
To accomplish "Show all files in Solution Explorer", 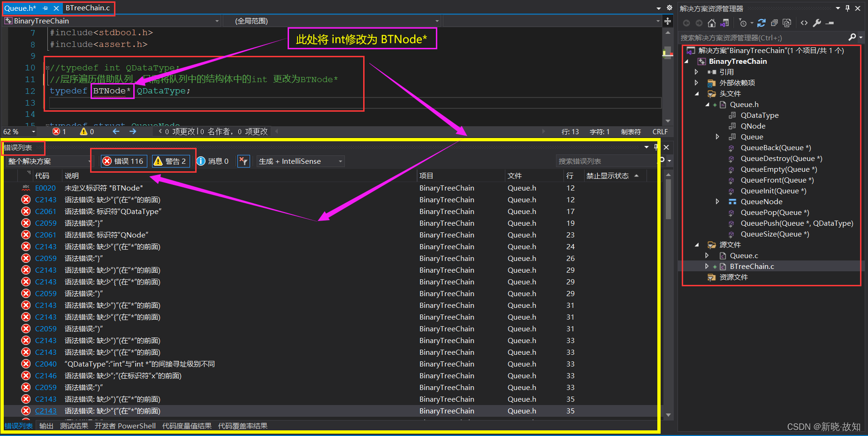I will [x=787, y=23].
